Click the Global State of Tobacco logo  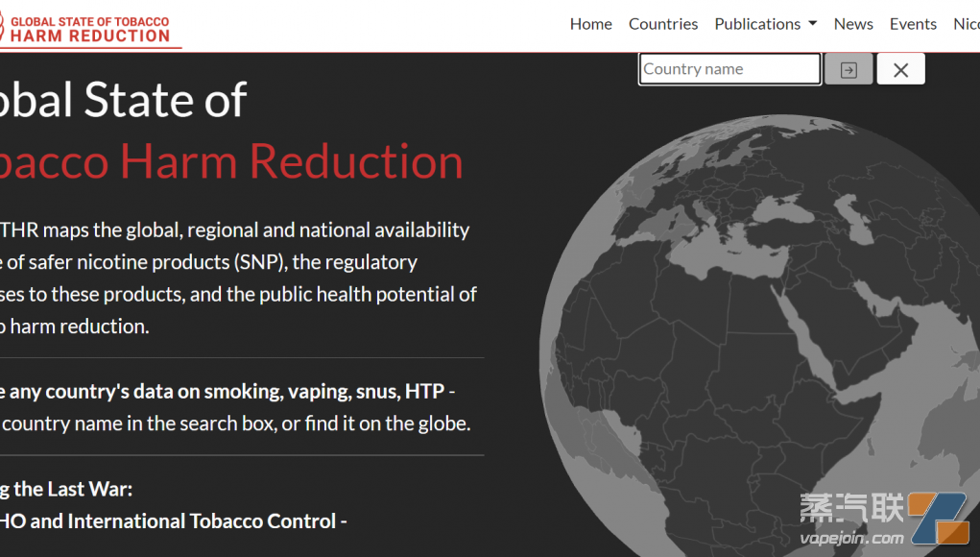click(x=88, y=29)
